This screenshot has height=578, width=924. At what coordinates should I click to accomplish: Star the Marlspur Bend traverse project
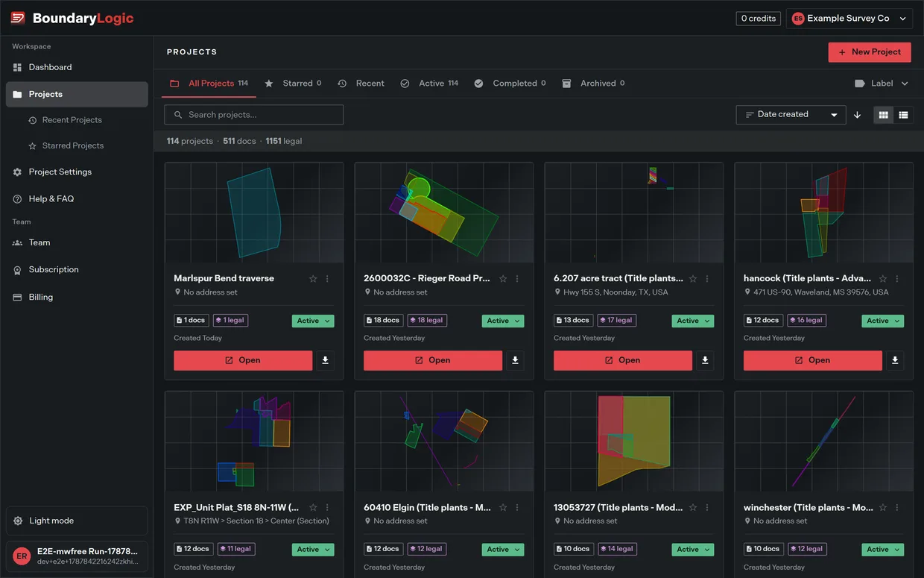click(x=313, y=279)
